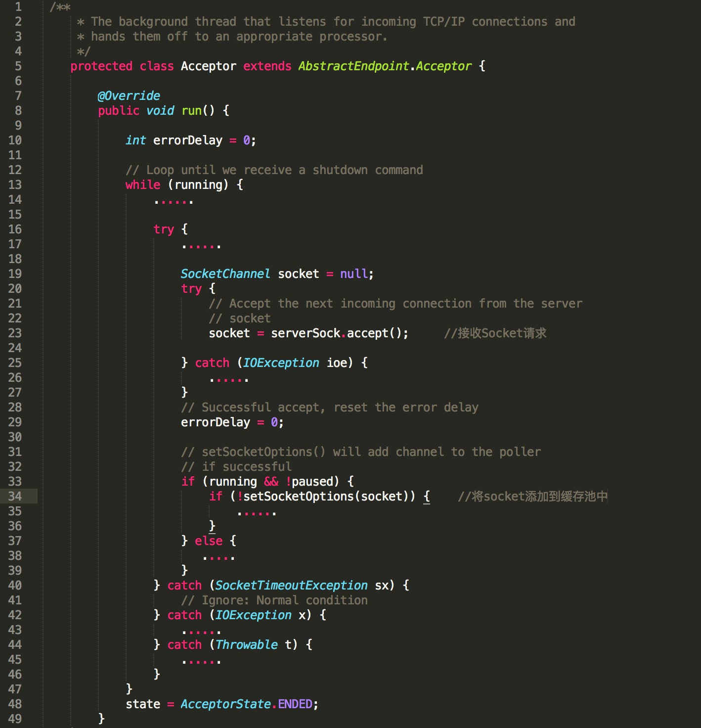701x728 pixels.
Task: Click the 'protected' keyword on line 5
Action: point(101,66)
